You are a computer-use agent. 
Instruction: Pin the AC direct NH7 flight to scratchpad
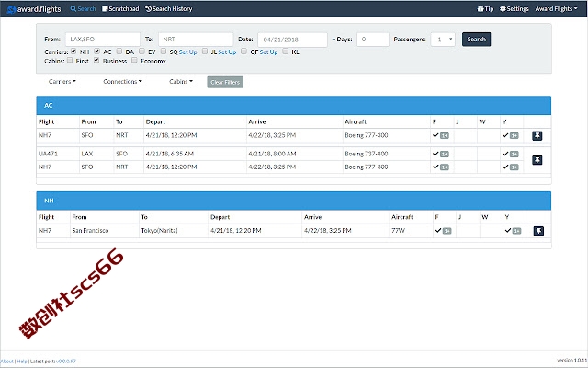537,135
